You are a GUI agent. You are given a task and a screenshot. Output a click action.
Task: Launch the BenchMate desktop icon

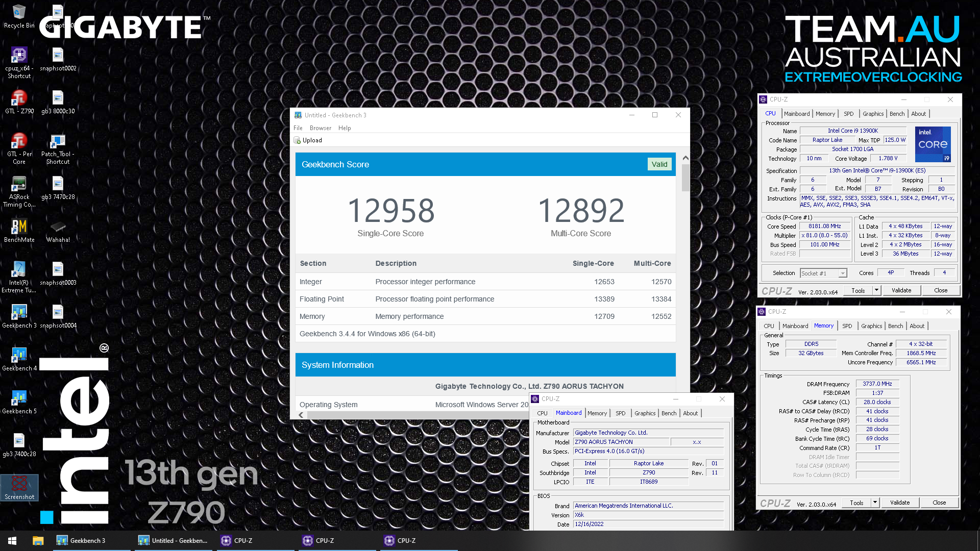click(19, 231)
